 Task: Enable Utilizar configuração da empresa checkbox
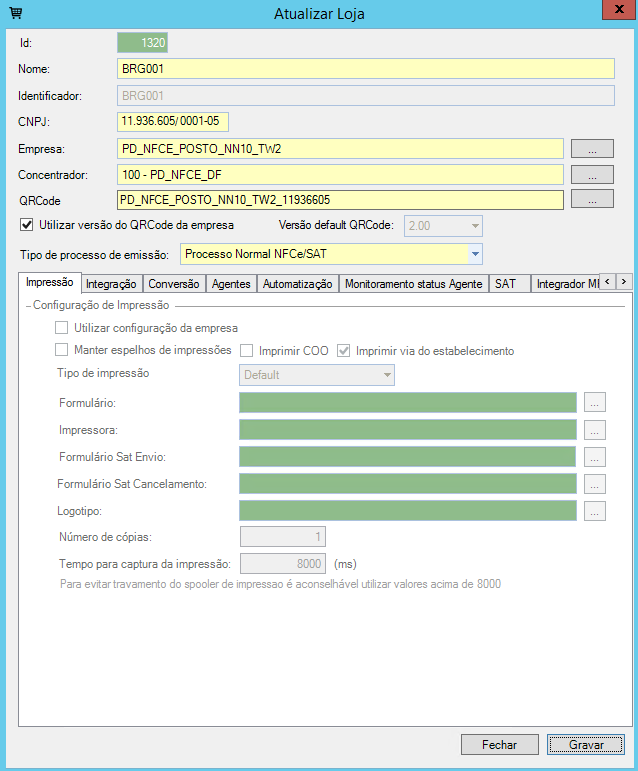point(62,327)
